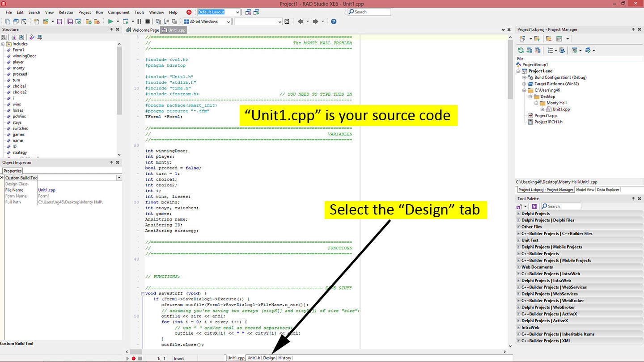
Task: Pin the Object Inspector panel pushpin
Action: [112, 163]
